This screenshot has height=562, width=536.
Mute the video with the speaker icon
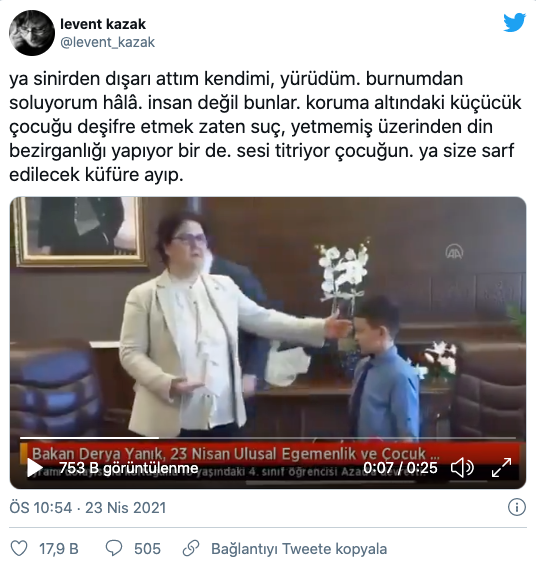pyautogui.click(x=463, y=468)
